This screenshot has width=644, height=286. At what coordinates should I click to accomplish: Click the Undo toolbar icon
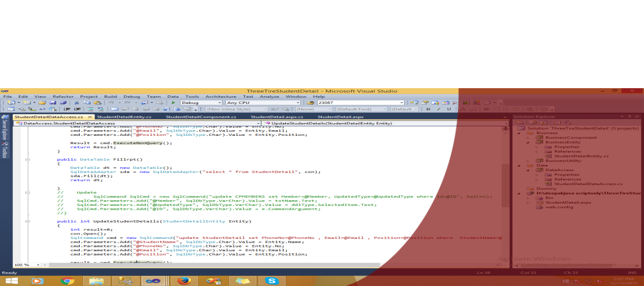pos(111,102)
